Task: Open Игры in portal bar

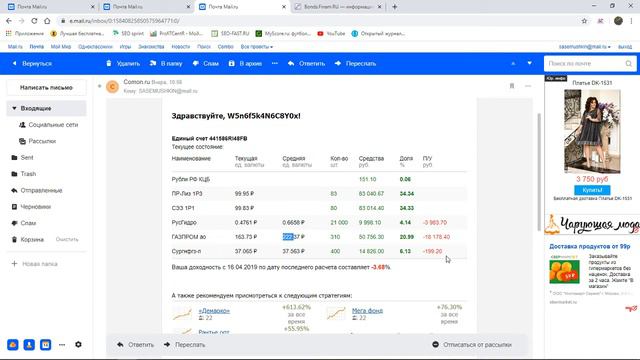Action: click(125, 47)
